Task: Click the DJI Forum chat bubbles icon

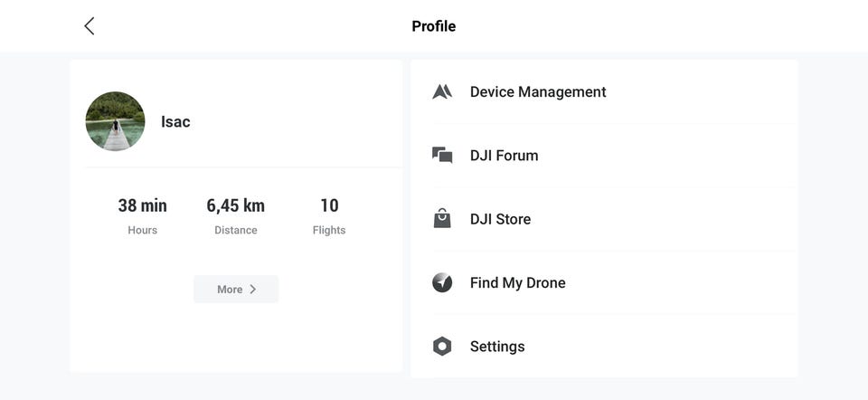Action: (x=442, y=156)
